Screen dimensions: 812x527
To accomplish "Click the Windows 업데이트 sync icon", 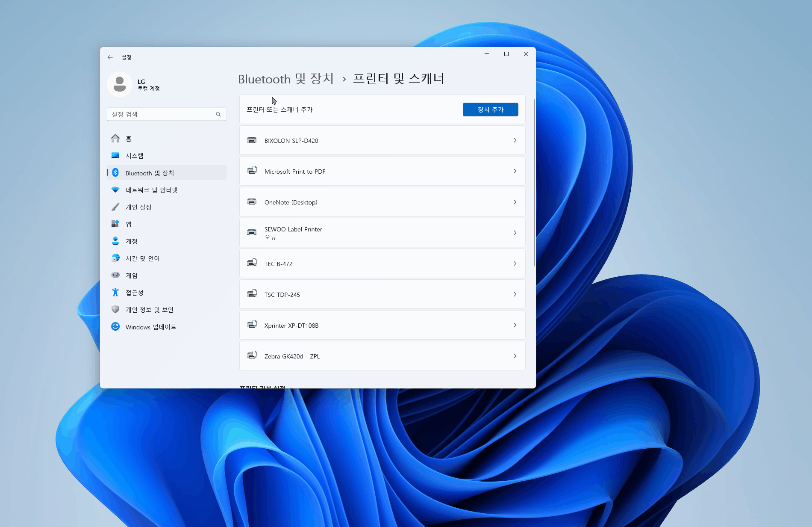I will 115,327.
